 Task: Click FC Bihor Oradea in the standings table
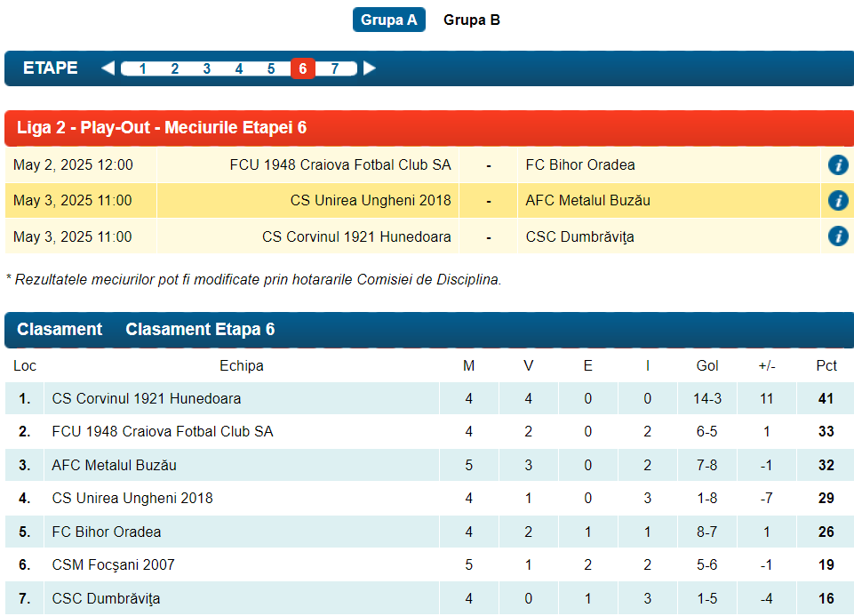click(x=107, y=532)
